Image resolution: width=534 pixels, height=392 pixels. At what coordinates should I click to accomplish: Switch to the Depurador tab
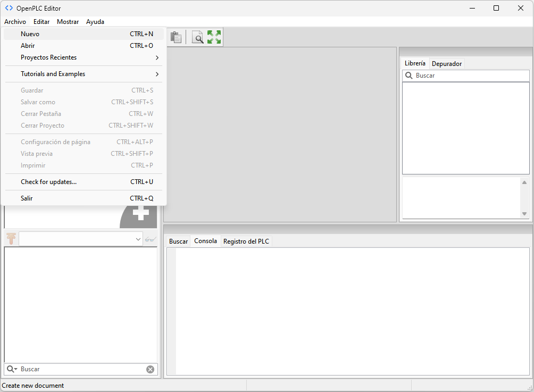pos(447,64)
